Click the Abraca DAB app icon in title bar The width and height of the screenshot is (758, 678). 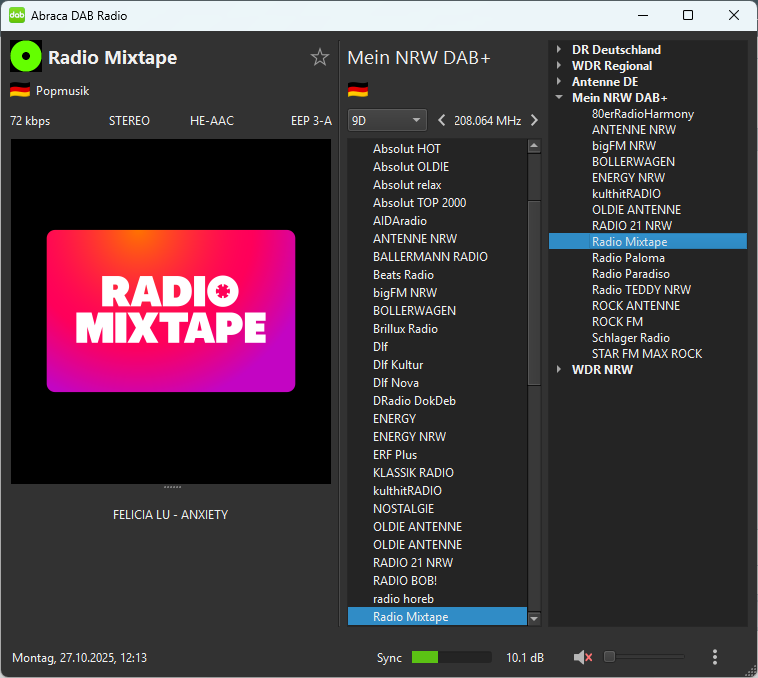[17, 15]
